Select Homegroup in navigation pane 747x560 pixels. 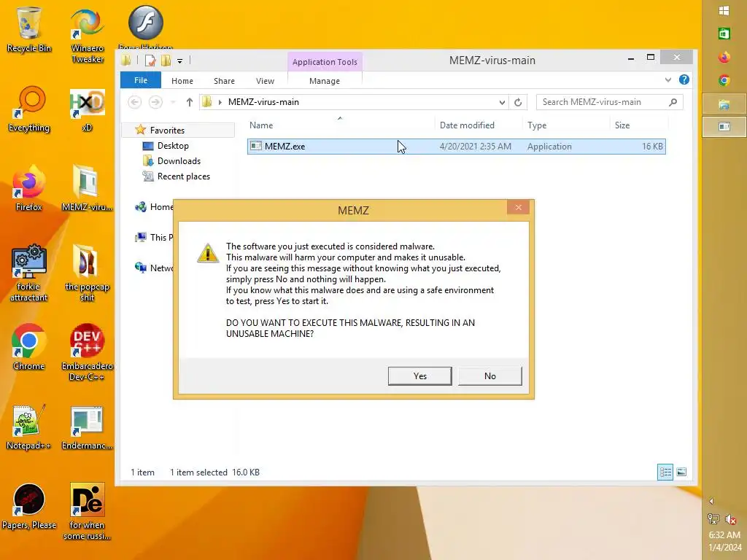[x=154, y=206]
